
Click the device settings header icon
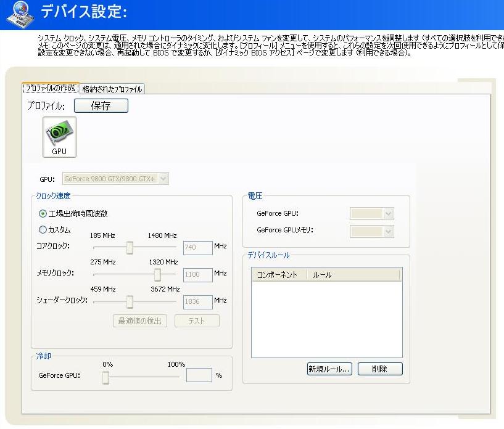coord(20,14)
